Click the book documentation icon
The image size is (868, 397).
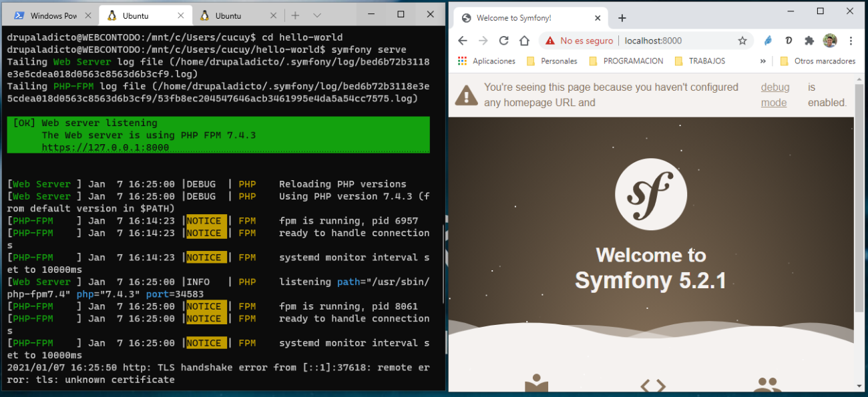pos(536,384)
